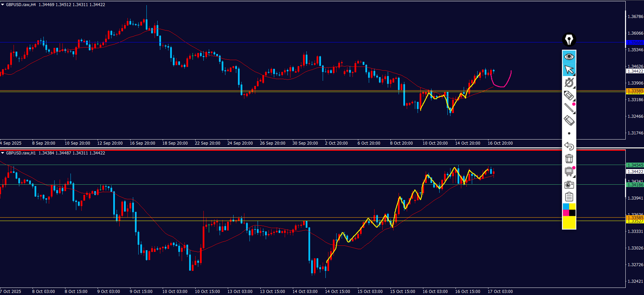Screen dimensions: 644x295
Task: Expand the GBPUSD.raw,H4 chart title dropdown triangle
Action: [x=3, y=5]
